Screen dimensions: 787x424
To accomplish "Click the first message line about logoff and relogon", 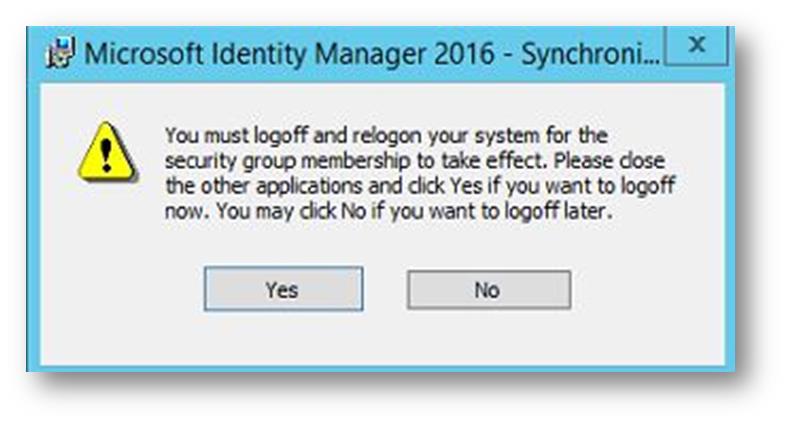I will [x=386, y=135].
